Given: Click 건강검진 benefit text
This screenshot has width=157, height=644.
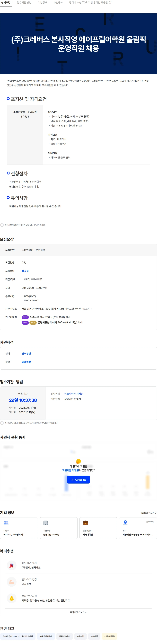Looking at the screenshot, I should pyautogui.click(x=26, y=584).
